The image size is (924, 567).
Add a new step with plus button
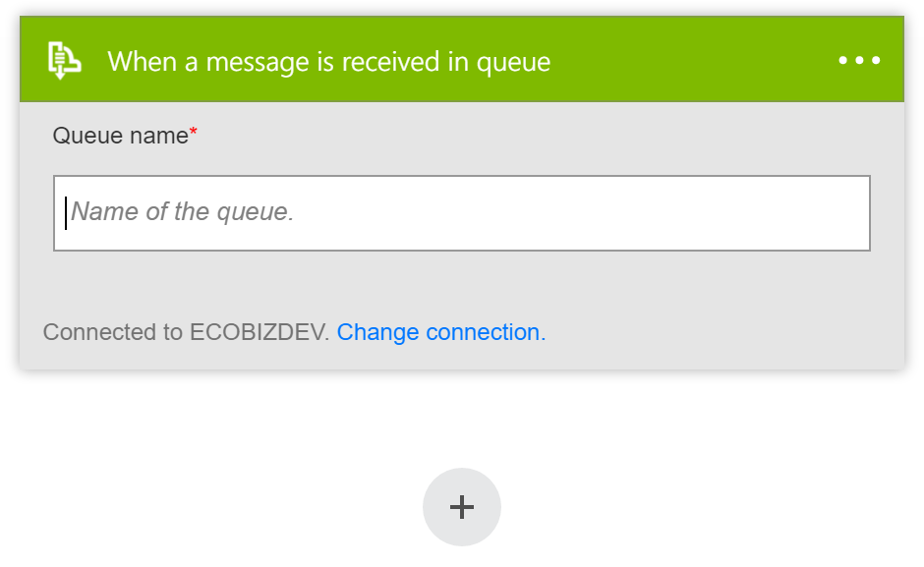[x=462, y=507]
